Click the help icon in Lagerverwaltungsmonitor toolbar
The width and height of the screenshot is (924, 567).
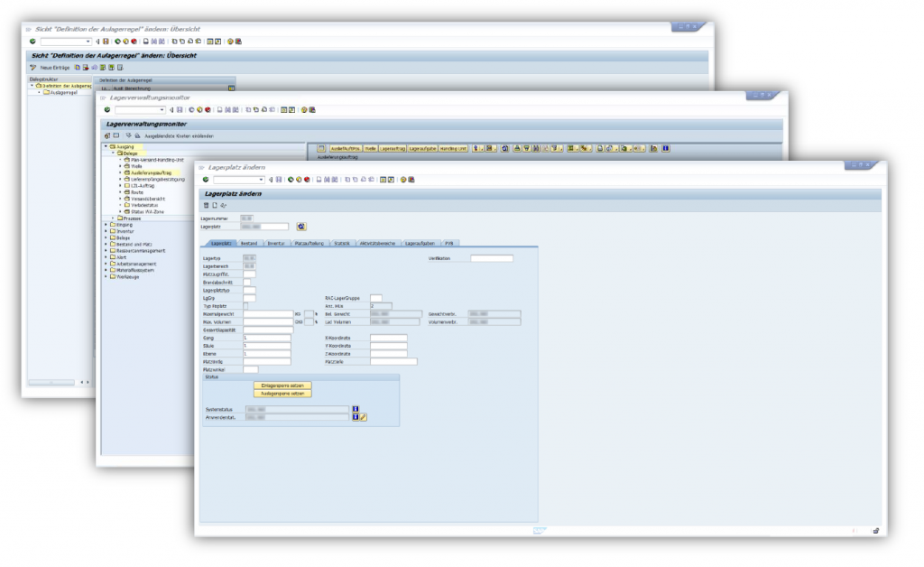tap(304, 110)
